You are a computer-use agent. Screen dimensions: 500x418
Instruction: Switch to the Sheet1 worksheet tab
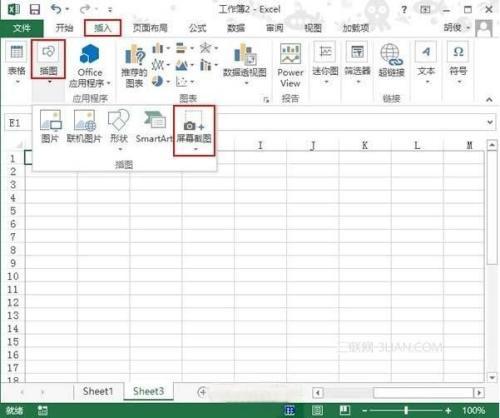coord(98,391)
